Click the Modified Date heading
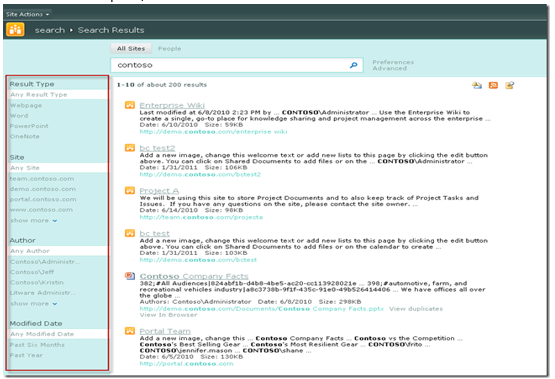The width and height of the screenshot is (555, 379). click(36, 323)
